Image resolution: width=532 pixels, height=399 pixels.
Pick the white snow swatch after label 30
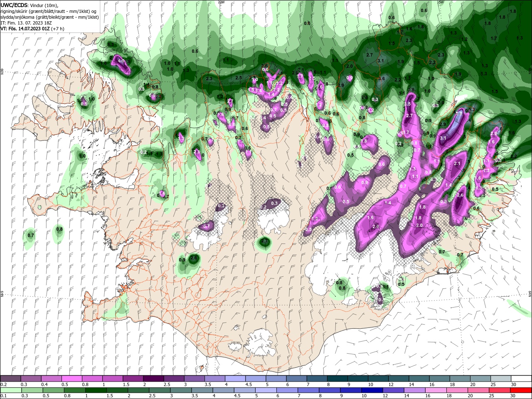pyautogui.click(x=521, y=379)
